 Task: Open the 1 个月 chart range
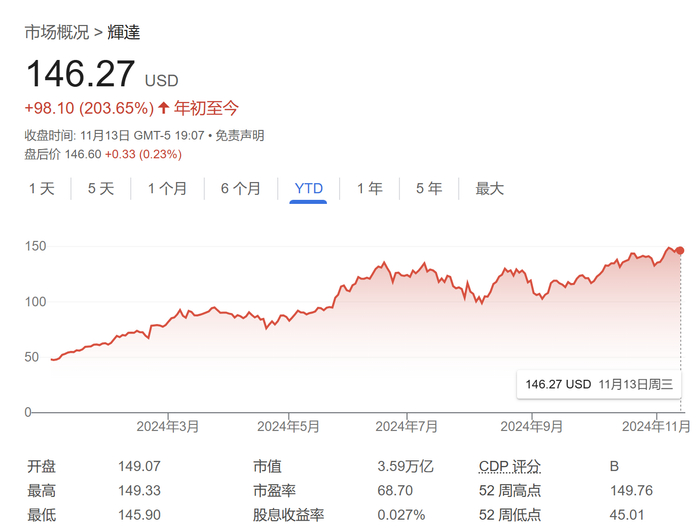click(167, 188)
